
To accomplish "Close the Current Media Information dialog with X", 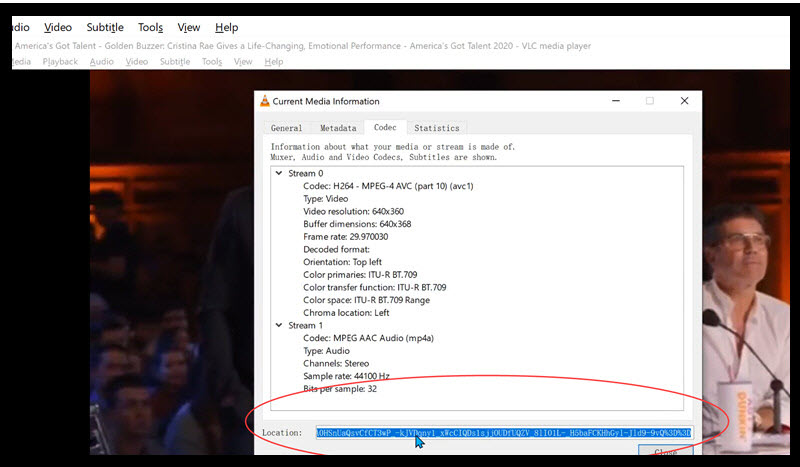I will click(x=684, y=101).
